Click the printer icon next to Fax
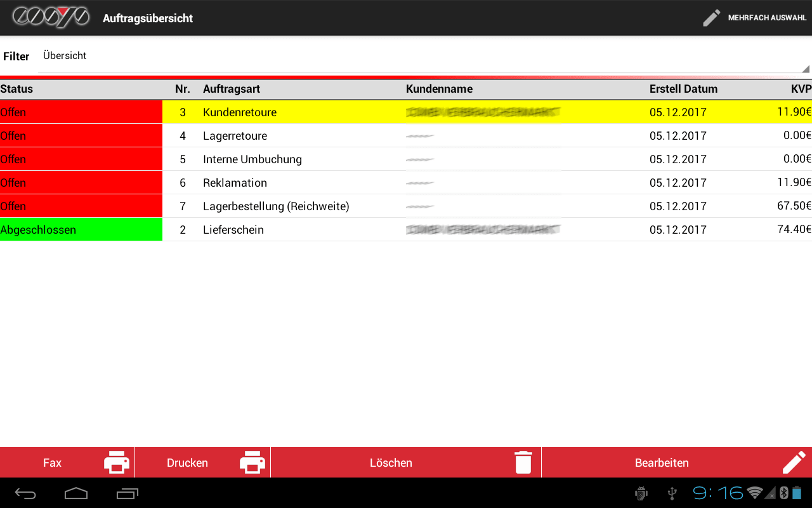The height and width of the screenshot is (508, 812). (x=117, y=462)
